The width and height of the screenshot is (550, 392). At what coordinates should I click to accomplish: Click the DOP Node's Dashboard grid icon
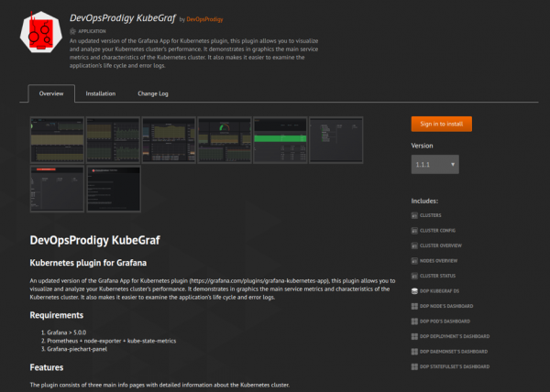pos(414,305)
